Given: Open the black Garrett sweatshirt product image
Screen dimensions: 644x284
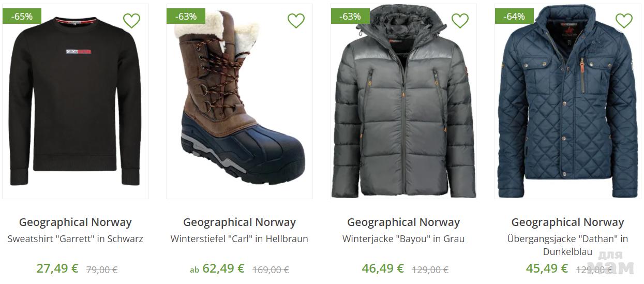Looking at the screenshot, I should point(76,103).
